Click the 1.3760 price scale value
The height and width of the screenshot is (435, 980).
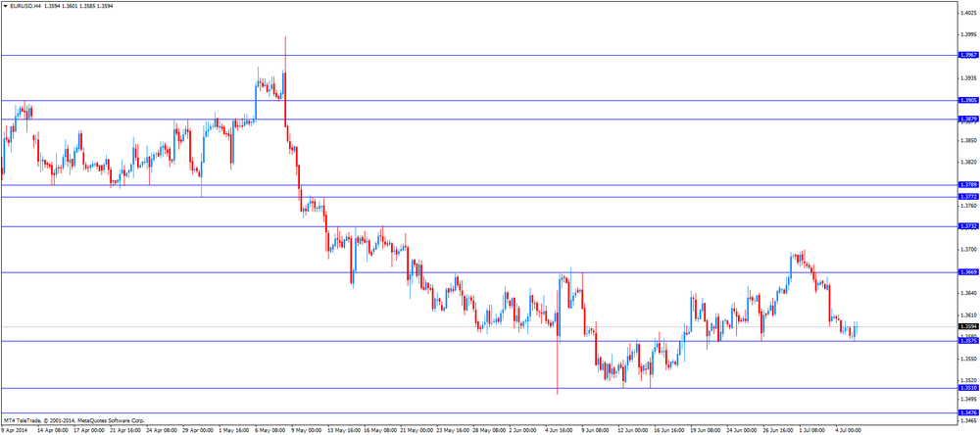(968, 206)
